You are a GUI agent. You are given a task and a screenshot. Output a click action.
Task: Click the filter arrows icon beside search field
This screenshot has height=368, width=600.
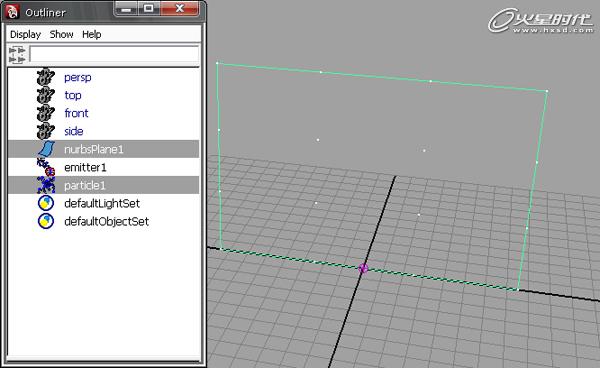click(x=17, y=55)
